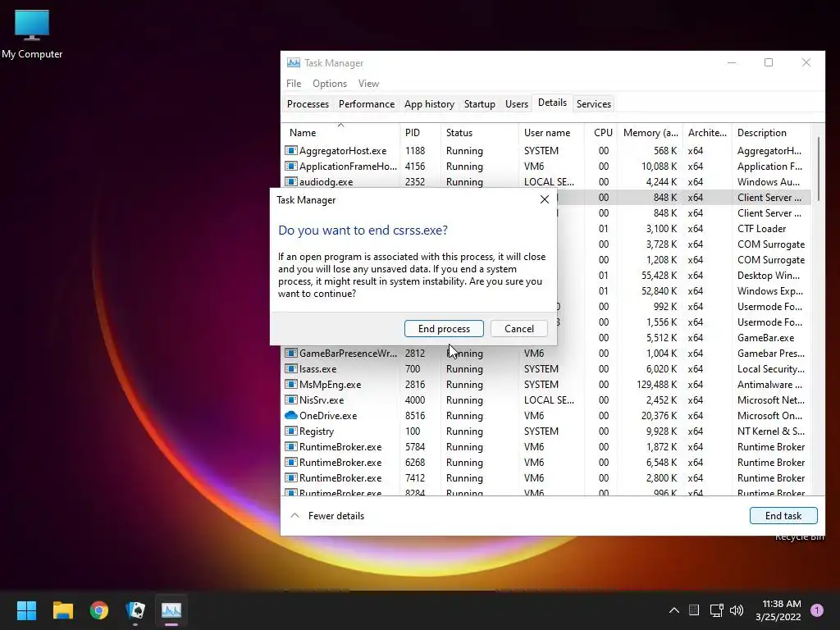
Task: Open notification center badge
Action: pos(817,610)
